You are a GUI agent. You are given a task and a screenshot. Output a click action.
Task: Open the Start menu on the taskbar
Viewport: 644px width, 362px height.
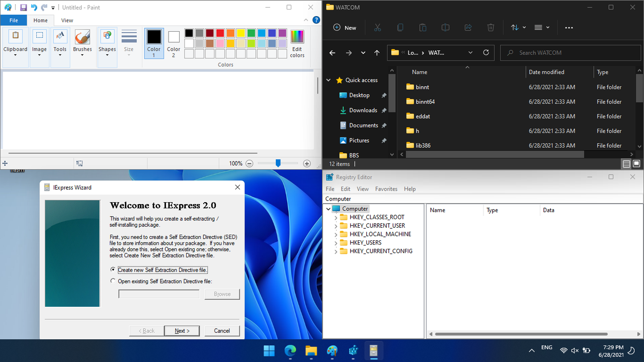[x=269, y=350]
